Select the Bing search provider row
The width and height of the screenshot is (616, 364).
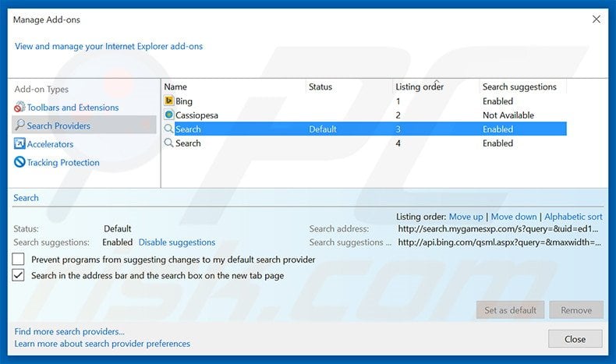coord(365,101)
